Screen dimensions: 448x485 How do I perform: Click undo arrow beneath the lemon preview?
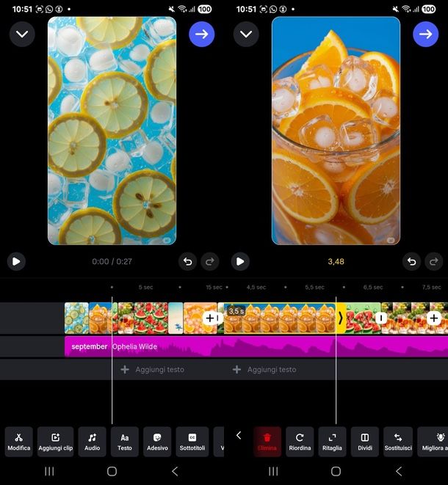[187, 261]
